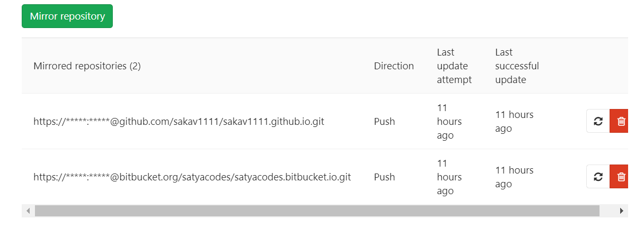Refresh the bitbucket.org mirror

point(598,177)
